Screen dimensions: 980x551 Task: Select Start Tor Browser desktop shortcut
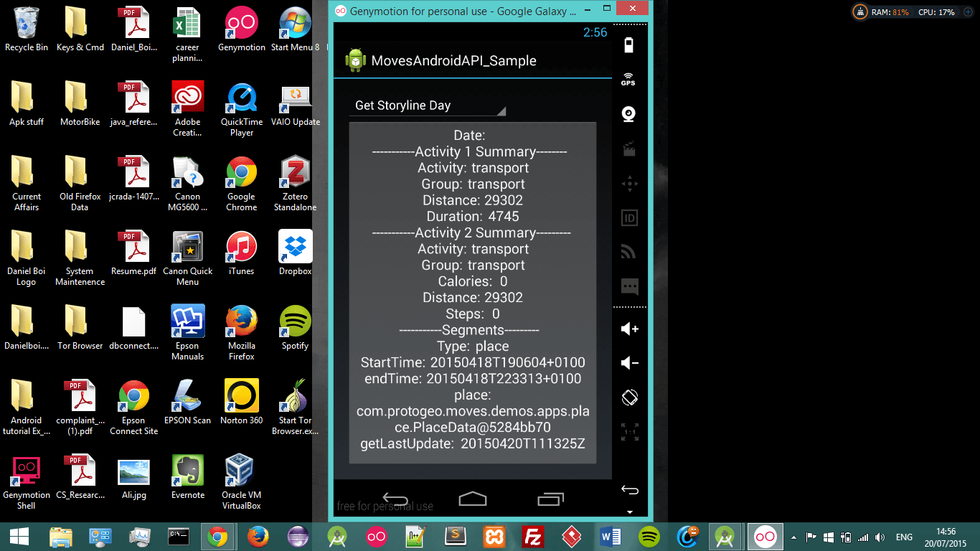coord(295,408)
